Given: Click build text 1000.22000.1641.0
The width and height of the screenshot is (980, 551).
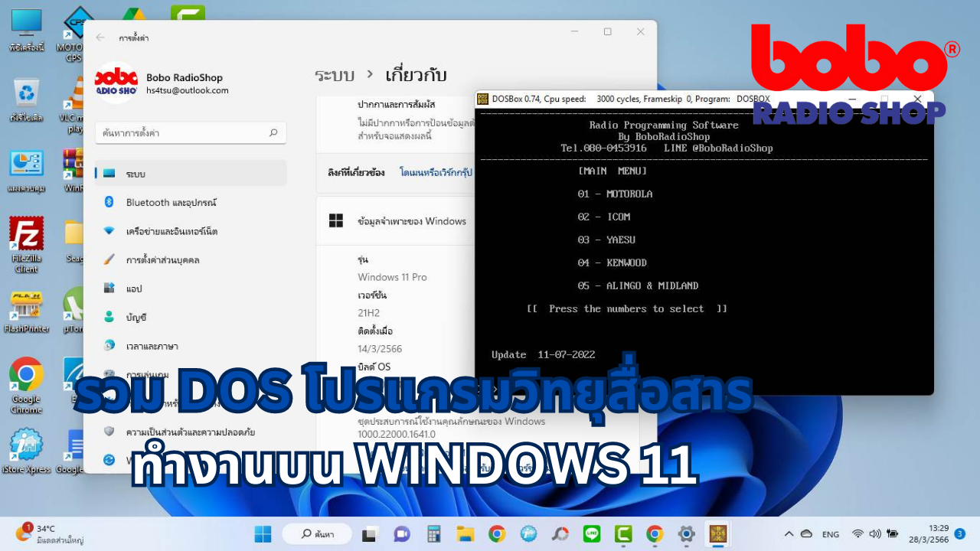Looking at the screenshot, I should coord(397,434).
